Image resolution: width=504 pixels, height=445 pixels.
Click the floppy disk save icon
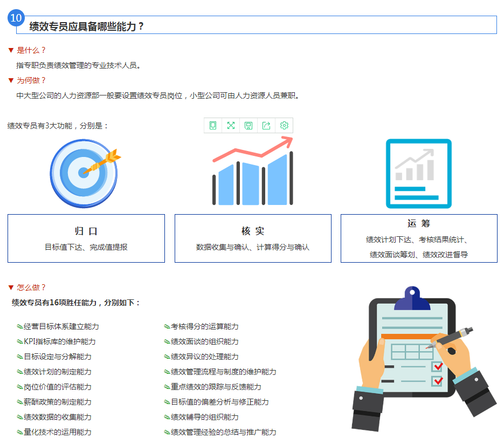[x=248, y=126]
